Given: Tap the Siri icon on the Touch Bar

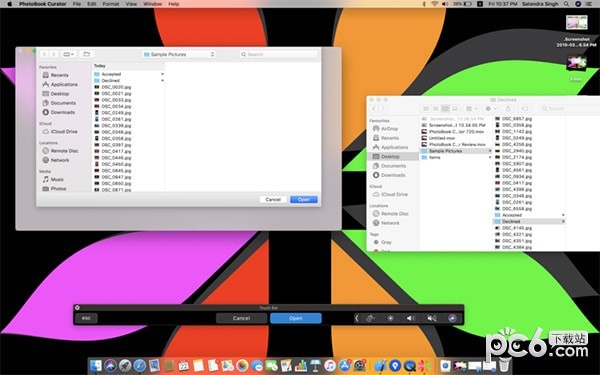Looking at the screenshot, I should (x=452, y=318).
